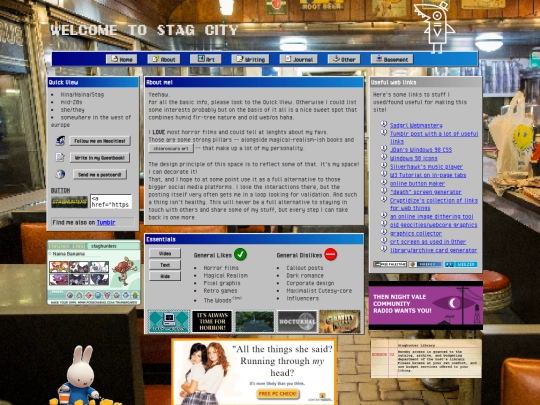Open library/archive card generator link

point(433,250)
